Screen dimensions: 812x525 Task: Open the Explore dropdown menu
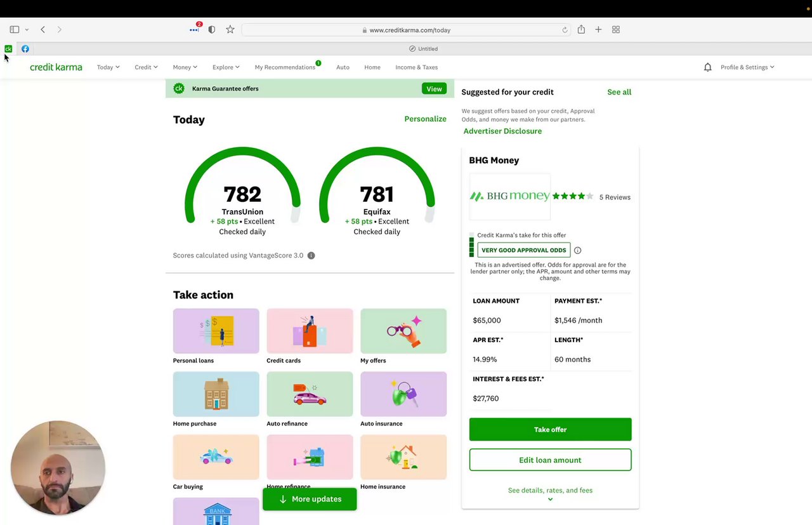[x=226, y=67]
